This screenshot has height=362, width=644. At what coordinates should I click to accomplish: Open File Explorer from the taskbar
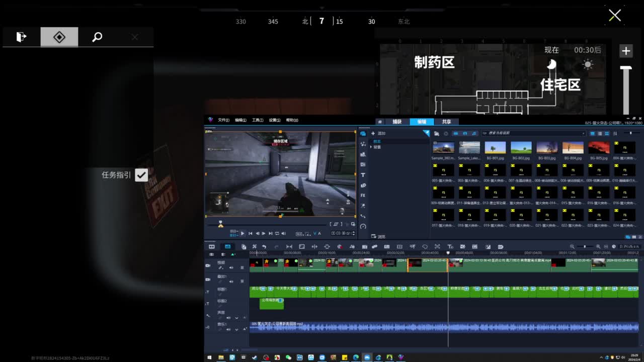tap(221, 357)
